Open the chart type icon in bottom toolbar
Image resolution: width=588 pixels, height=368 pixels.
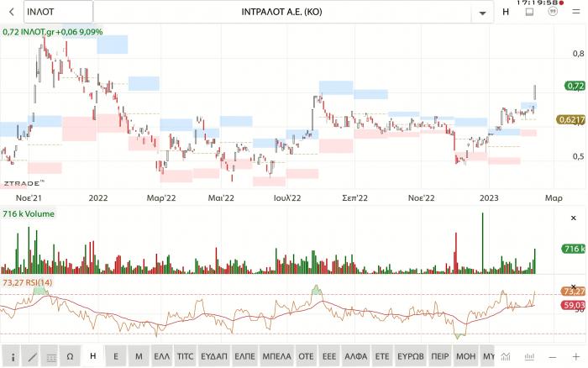coord(507,356)
